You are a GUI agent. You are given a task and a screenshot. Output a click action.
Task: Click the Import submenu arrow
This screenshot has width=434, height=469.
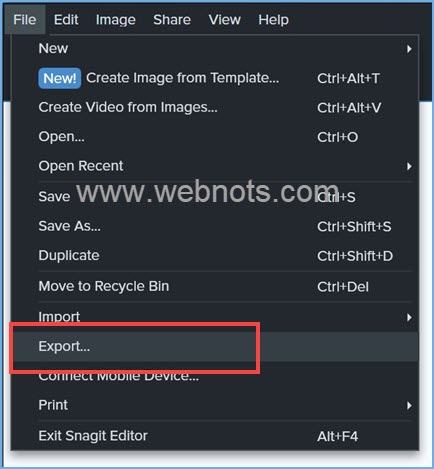[x=409, y=317]
